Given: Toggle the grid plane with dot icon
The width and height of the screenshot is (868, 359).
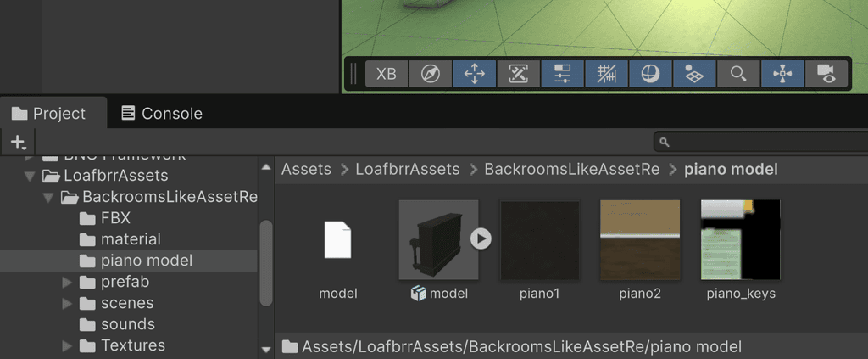Looking at the screenshot, I should pyautogui.click(x=694, y=74).
